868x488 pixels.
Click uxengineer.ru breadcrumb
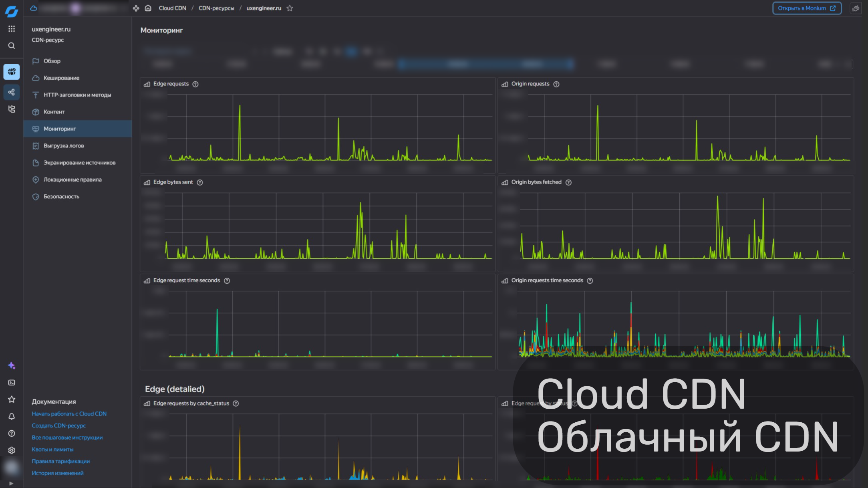coord(264,8)
